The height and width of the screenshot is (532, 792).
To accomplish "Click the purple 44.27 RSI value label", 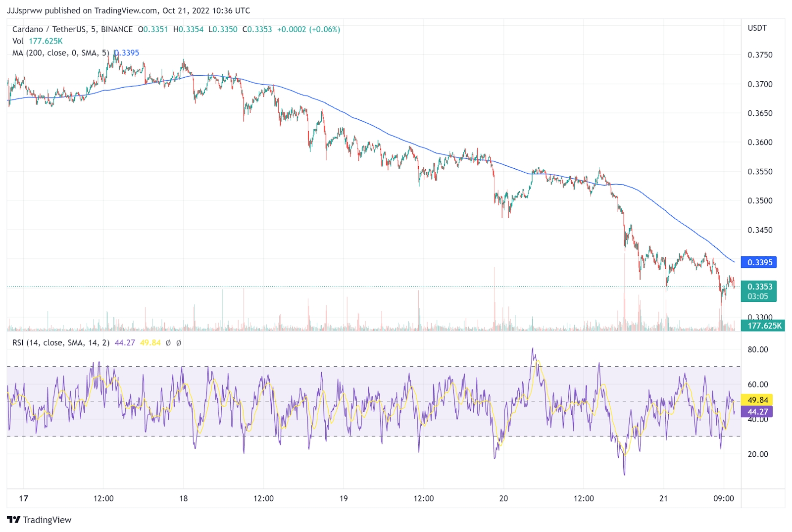I will (757, 412).
